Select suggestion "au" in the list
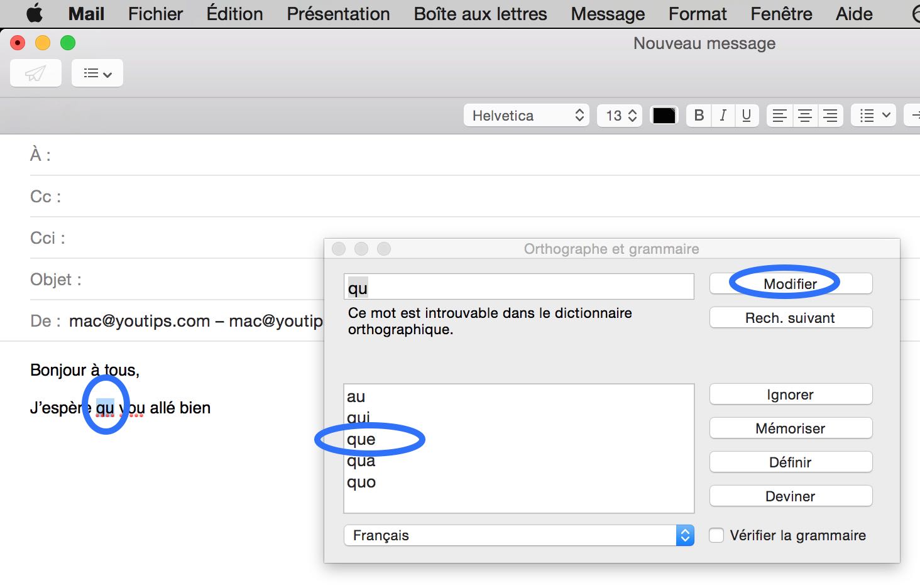 519,397
